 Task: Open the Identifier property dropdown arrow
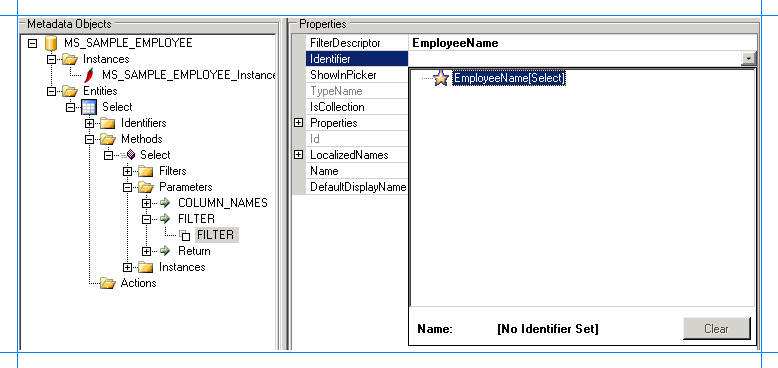(x=748, y=59)
